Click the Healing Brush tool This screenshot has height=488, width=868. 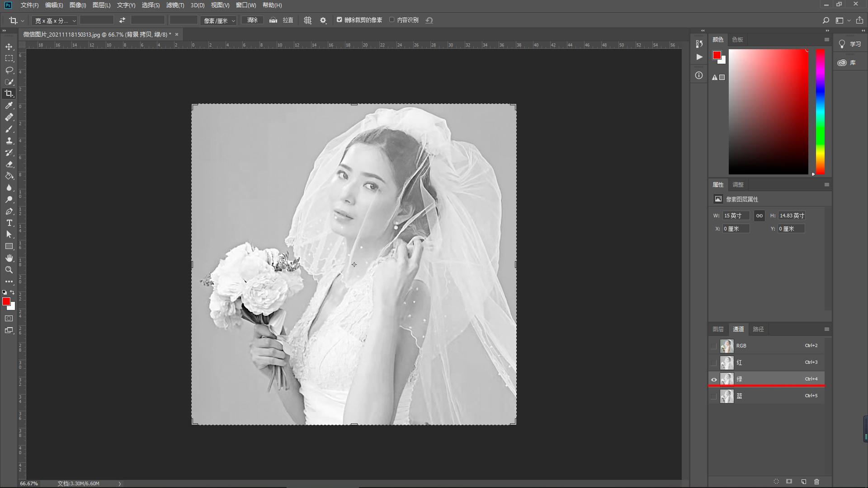pos(8,117)
